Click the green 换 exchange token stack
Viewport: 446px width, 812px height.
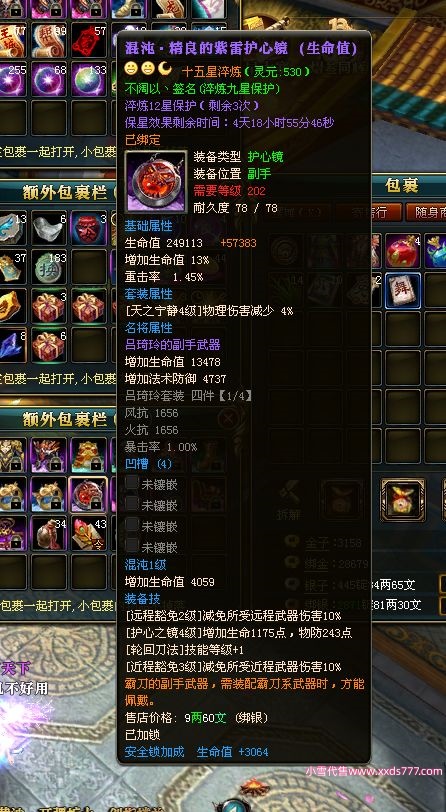[x=49, y=268]
